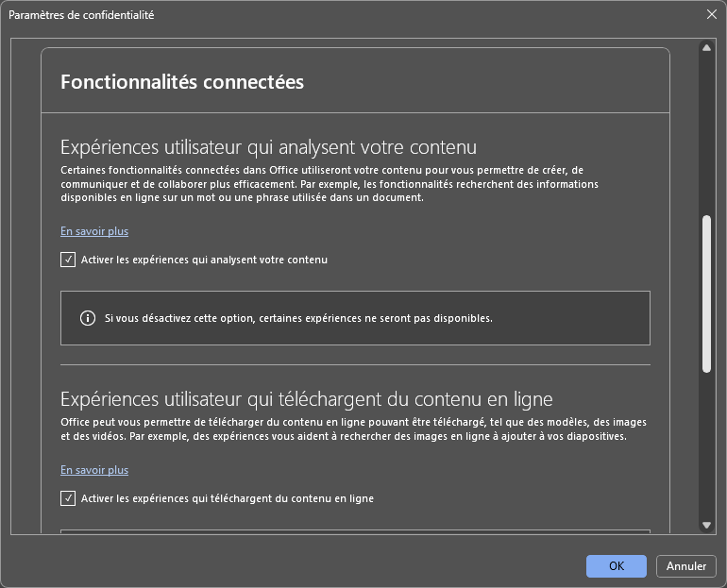Click the info icon in the warning box
The image size is (727, 588).
(x=88, y=318)
